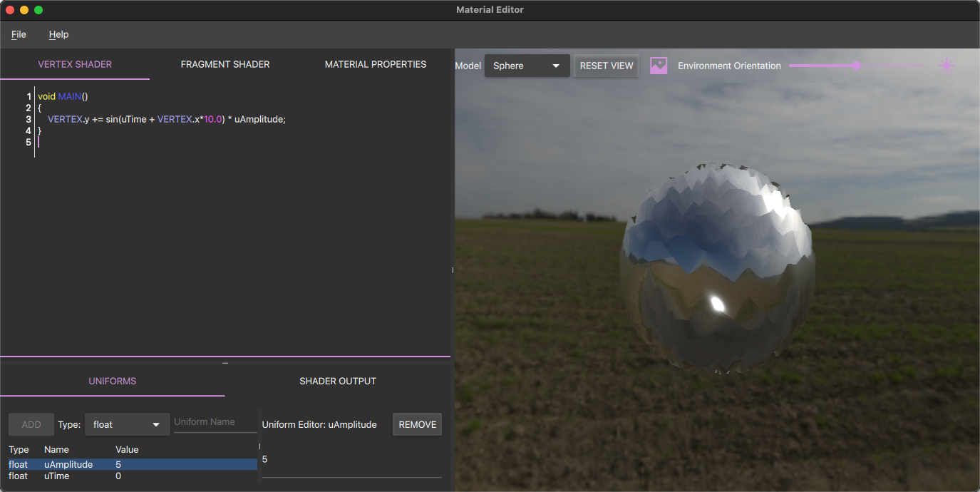This screenshot has height=492, width=980.
Task: Open the File menu
Action: 18,34
